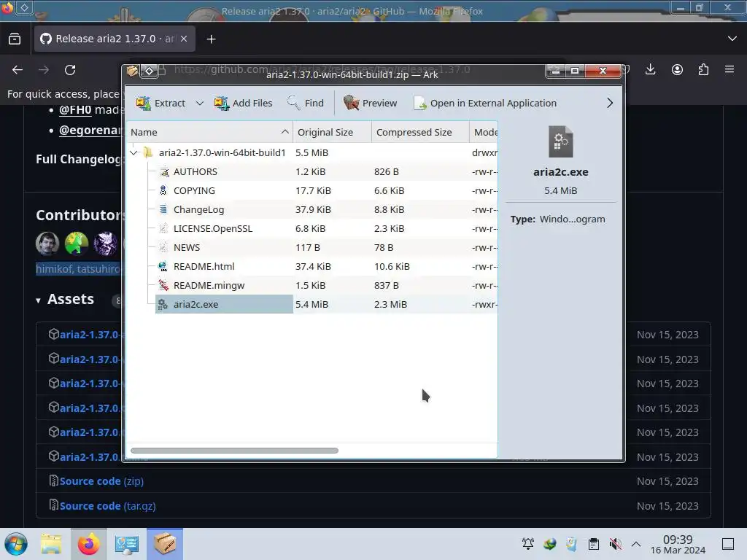Image resolution: width=747 pixels, height=560 pixels.
Task: Select the COPYING file name
Action: coord(194,191)
